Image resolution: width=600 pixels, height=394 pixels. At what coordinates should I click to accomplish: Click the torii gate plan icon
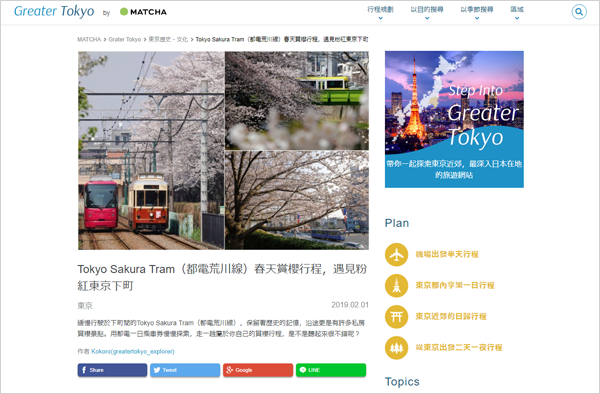pos(396,317)
